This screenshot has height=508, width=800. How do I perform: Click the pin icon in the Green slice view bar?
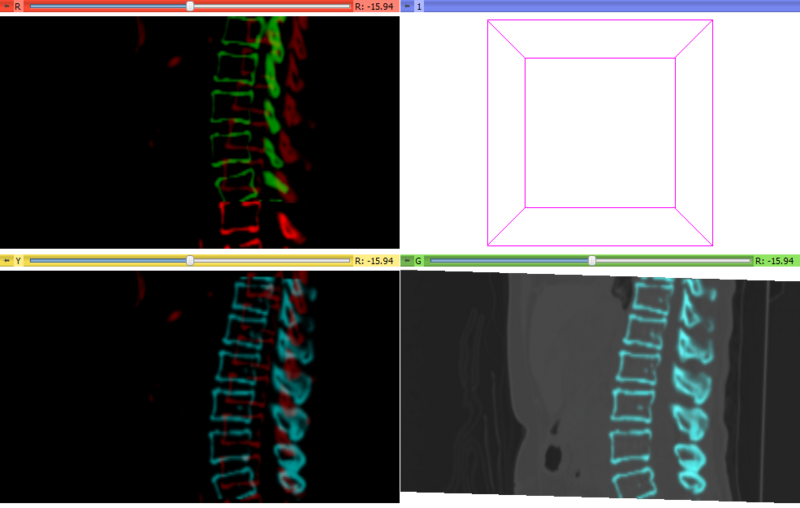407,260
